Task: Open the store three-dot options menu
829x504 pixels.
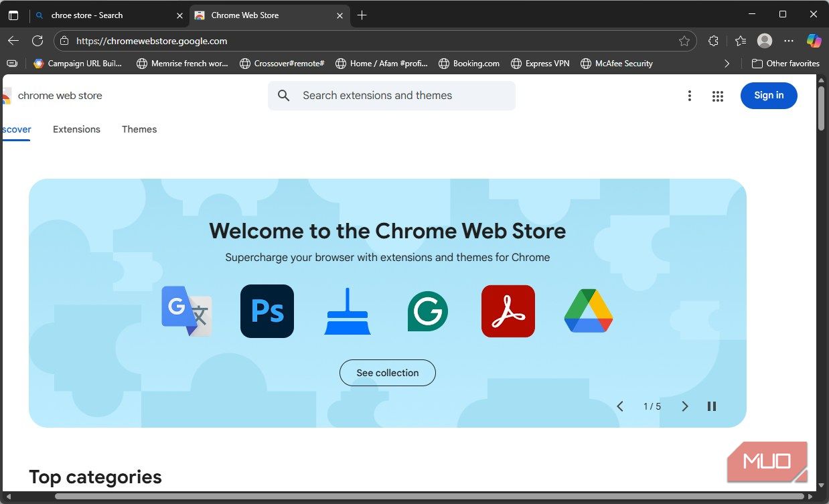Action: (x=689, y=96)
